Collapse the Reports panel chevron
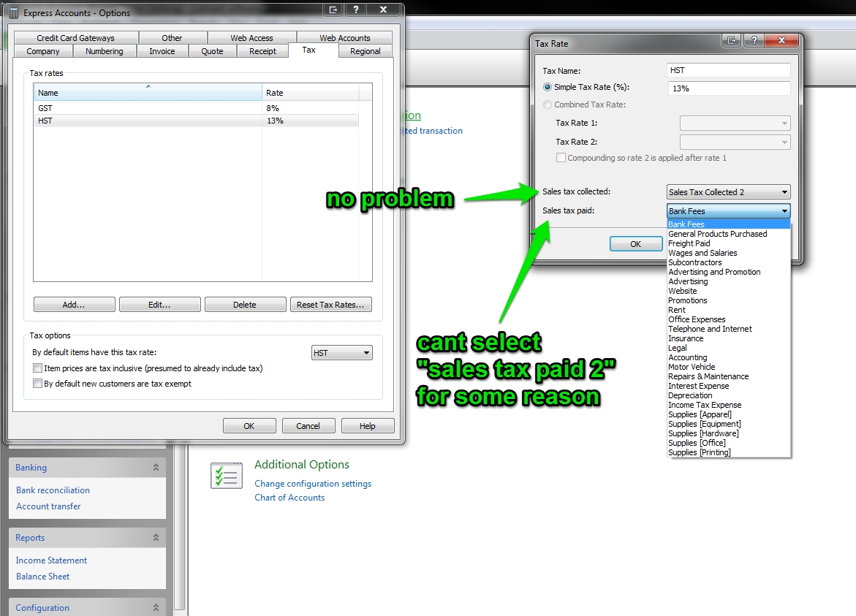Image resolution: width=856 pixels, height=616 pixels. (156, 537)
